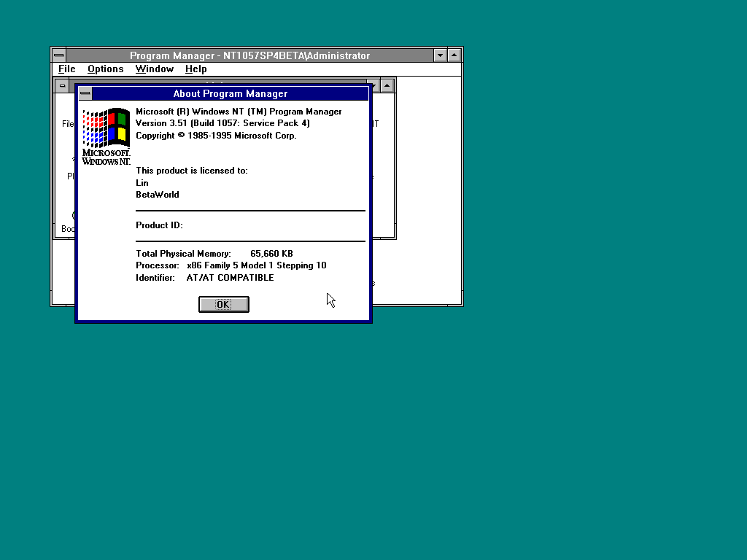Click 'Microsoft (R) Windows NT (TM) Program Manager' text

tap(239, 112)
